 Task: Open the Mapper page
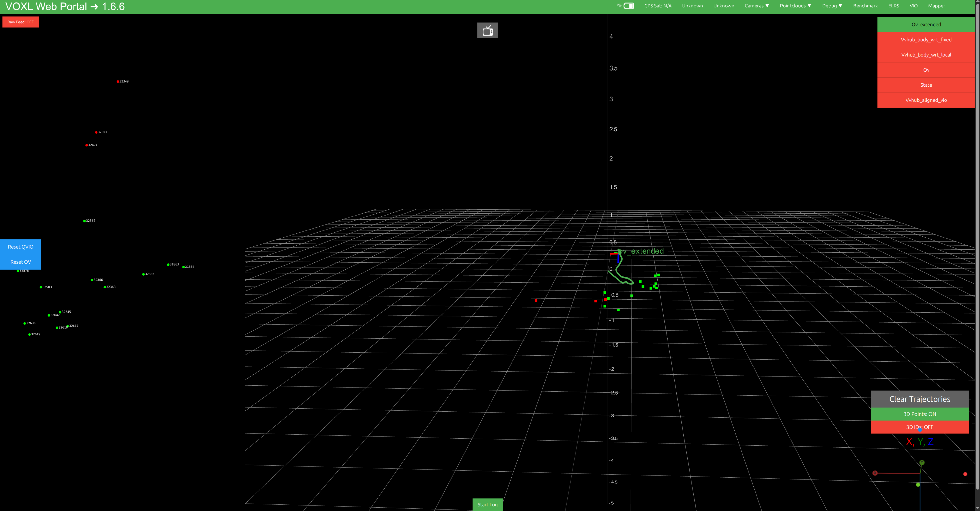tap(936, 6)
